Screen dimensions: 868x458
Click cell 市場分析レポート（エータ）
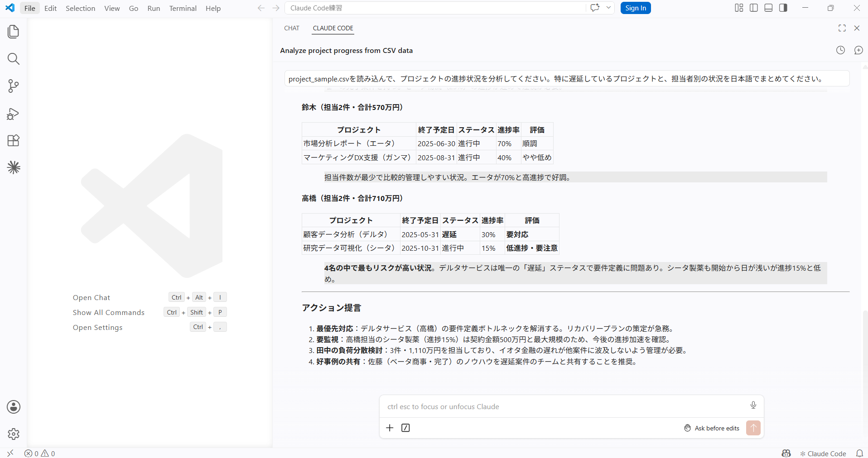point(359,143)
